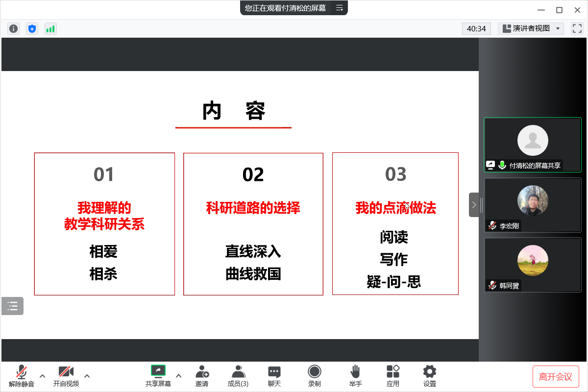Open the Invite participants icon
588x392 pixels.
pos(202,376)
